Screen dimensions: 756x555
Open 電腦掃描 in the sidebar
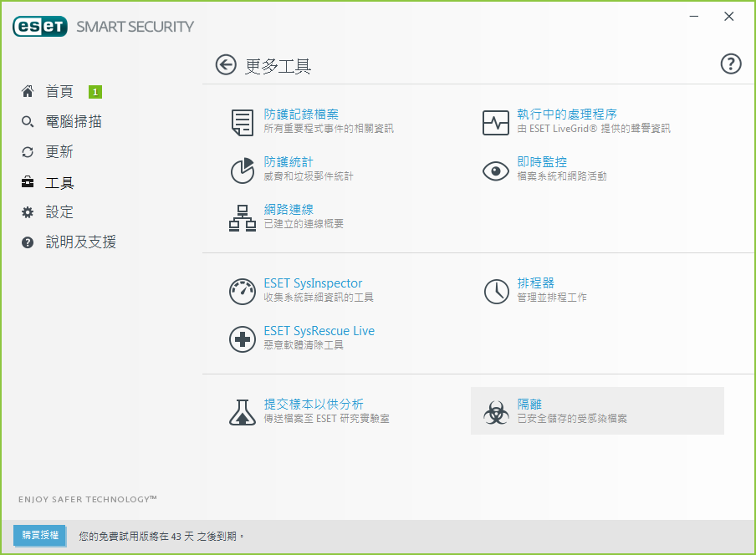coord(74,121)
